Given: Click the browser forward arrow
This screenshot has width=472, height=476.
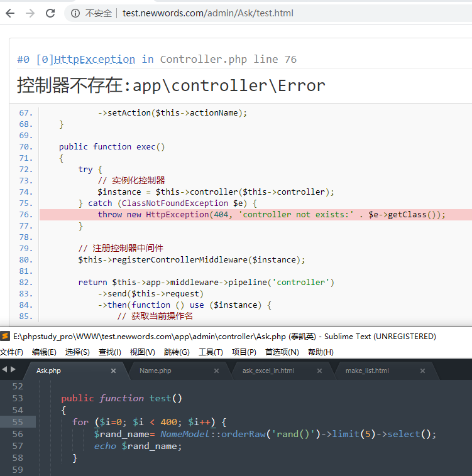Looking at the screenshot, I should (30, 13).
